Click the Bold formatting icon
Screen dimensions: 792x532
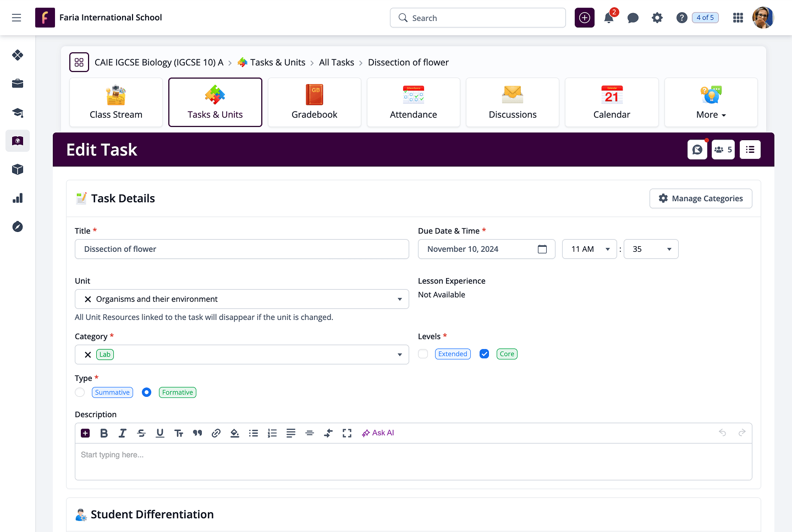[104, 433]
